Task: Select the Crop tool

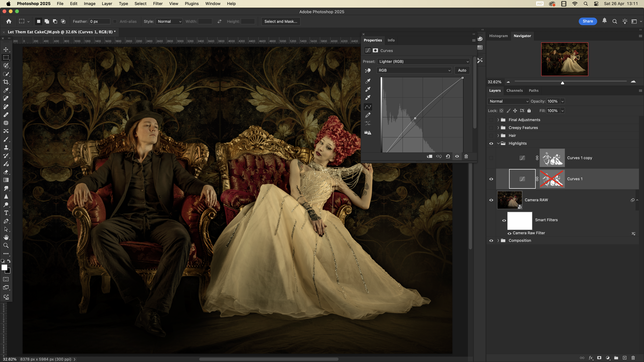Action: (6, 82)
